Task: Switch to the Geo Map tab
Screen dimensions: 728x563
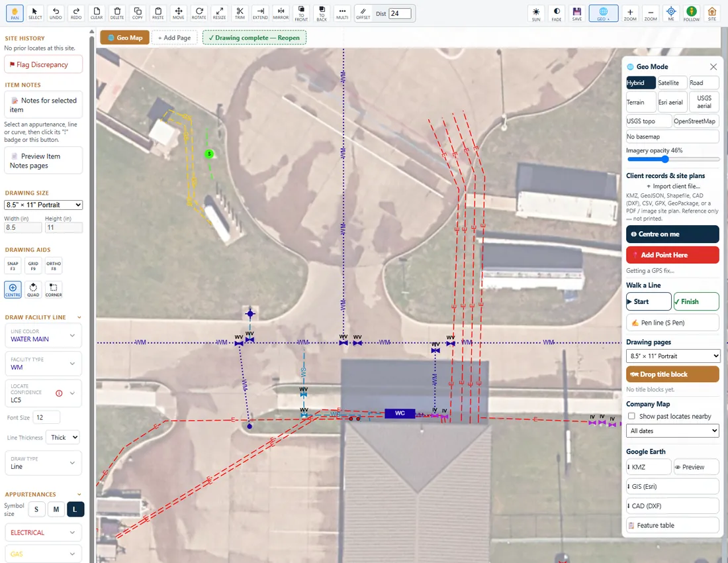Action: pos(125,38)
